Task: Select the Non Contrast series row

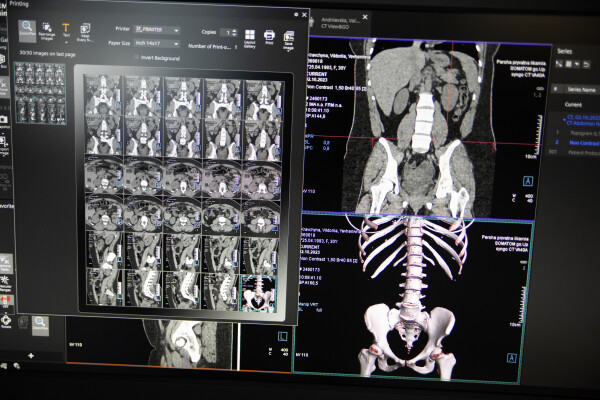Action: tap(574, 142)
